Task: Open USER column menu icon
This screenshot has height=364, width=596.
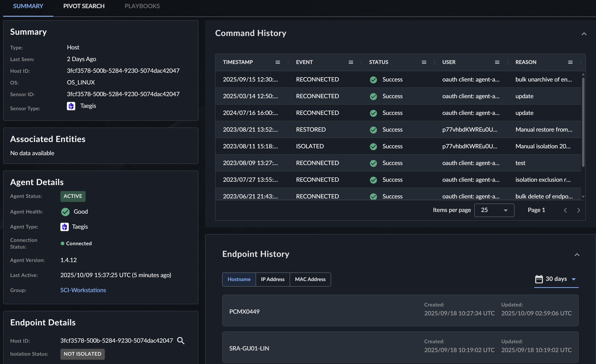Action: (497, 62)
